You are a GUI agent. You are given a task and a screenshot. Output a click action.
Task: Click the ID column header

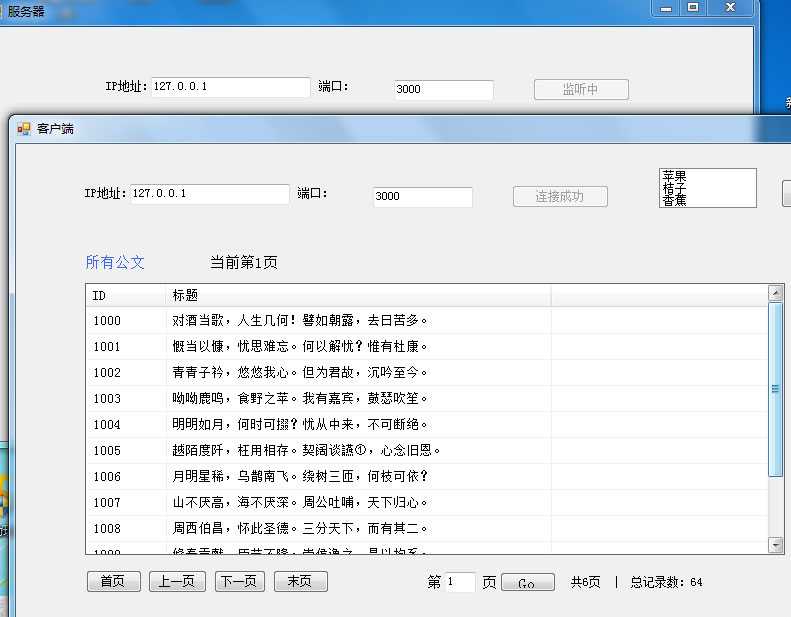pos(126,296)
